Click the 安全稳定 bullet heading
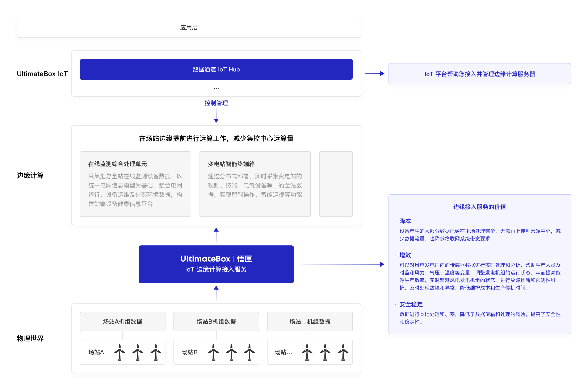The height and width of the screenshot is (390, 588). (x=411, y=304)
